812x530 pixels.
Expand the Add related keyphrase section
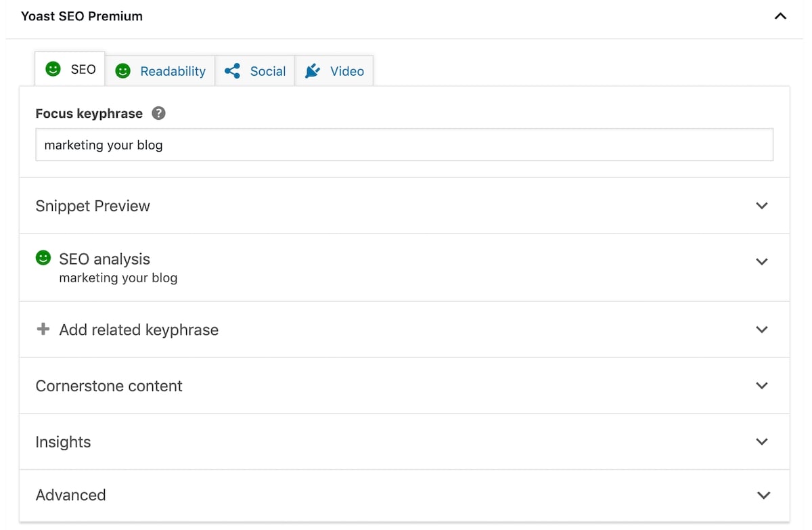(762, 330)
